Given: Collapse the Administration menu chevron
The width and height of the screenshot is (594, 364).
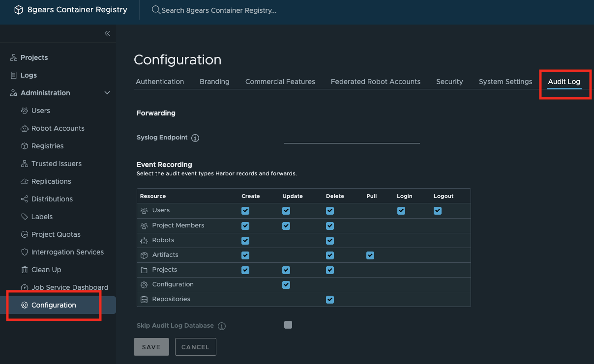Looking at the screenshot, I should [x=107, y=93].
